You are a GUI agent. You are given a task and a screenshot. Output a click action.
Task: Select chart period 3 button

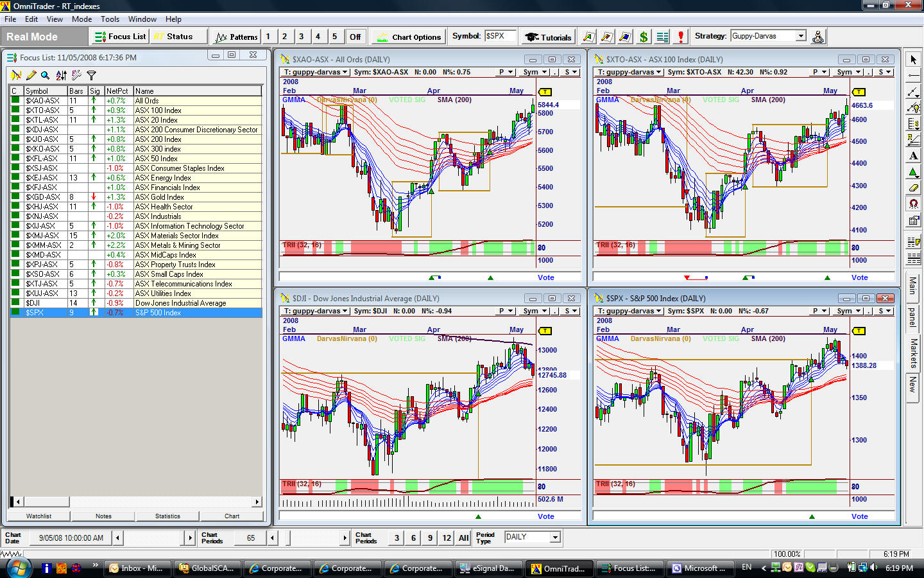(397, 538)
